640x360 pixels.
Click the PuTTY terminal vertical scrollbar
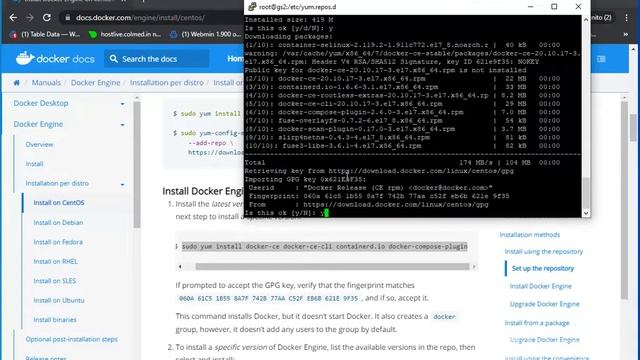(x=586, y=193)
